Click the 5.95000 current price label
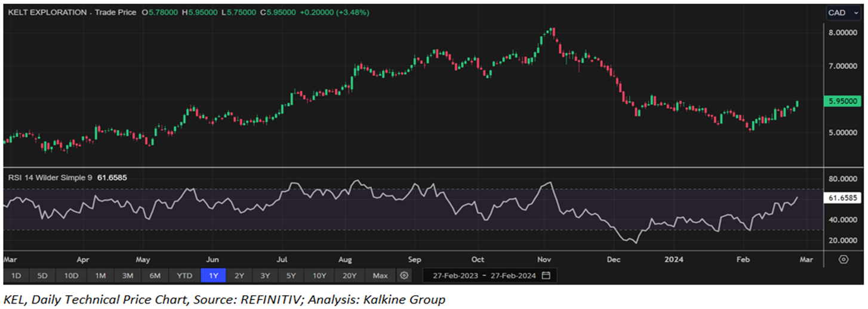 [x=842, y=101]
